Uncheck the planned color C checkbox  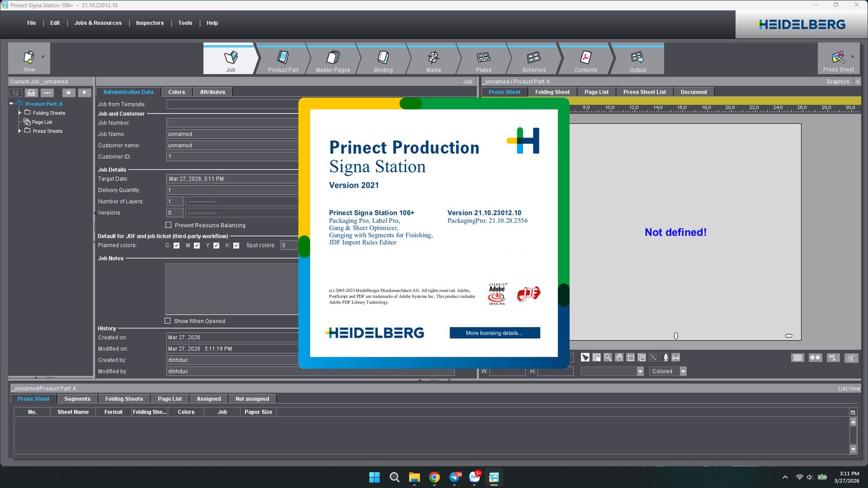coord(176,245)
